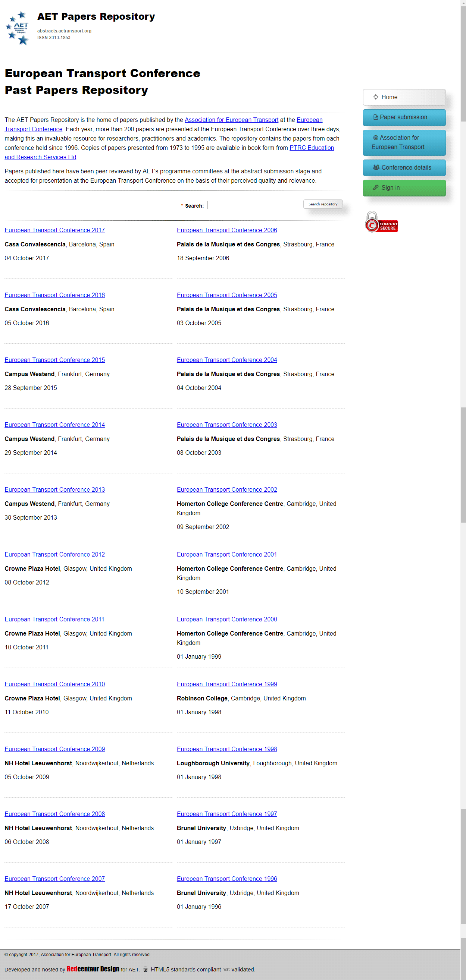Image resolution: width=466 pixels, height=980 pixels.
Task: Open European Transport Conference 1999
Action: [x=227, y=684]
